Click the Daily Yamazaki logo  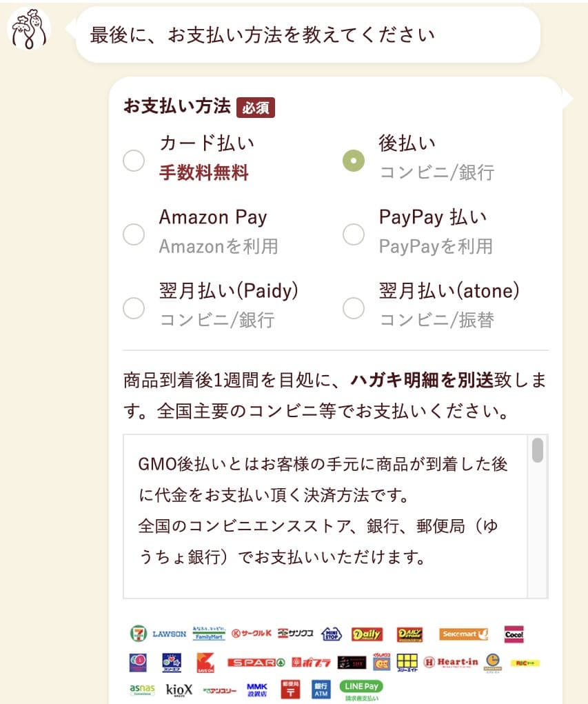(x=367, y=634)
